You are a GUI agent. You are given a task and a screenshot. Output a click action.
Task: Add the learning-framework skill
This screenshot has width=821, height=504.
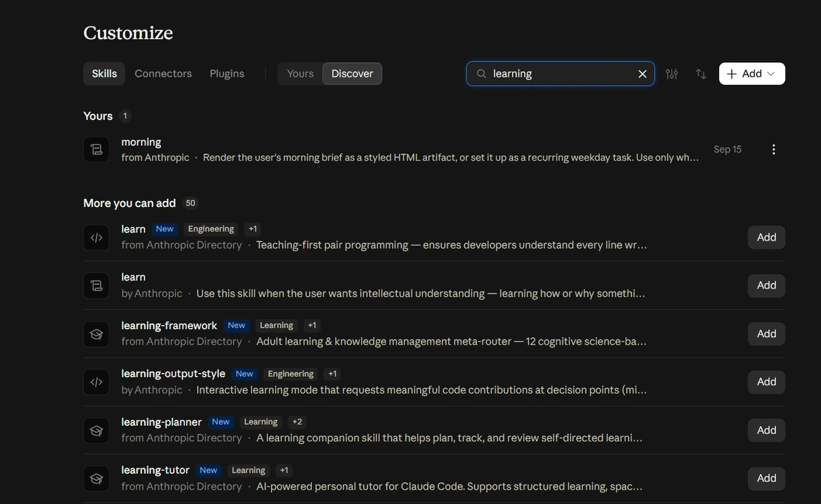(x=766, y=334)
